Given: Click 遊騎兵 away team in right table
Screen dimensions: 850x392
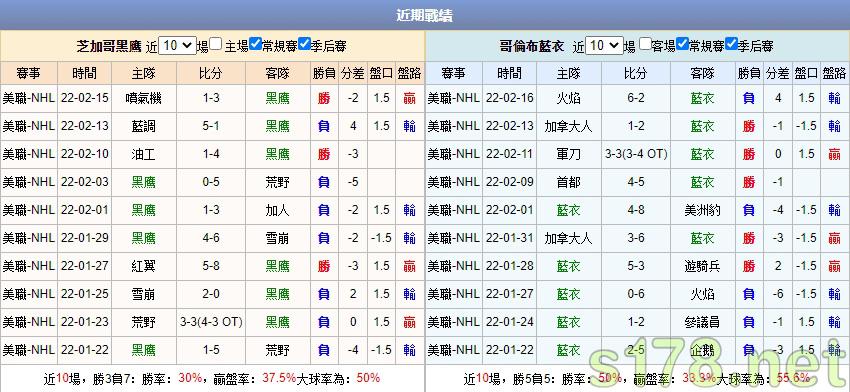Looking at the screenshot, I should pyautogui.click(x=703, y=266).
